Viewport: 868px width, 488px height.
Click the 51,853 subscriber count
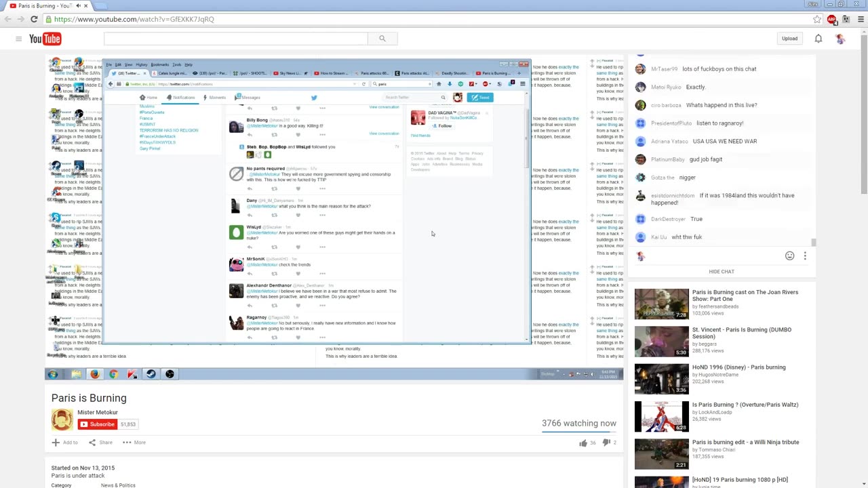[x=128, y=424]
